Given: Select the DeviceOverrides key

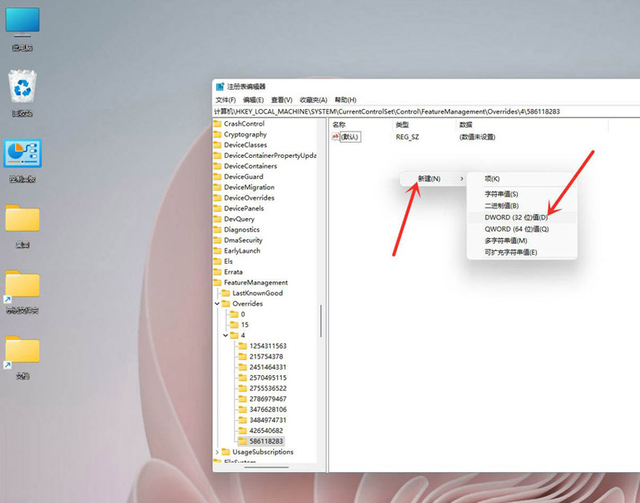Looking at the screenshot, I should coord(249,198).
